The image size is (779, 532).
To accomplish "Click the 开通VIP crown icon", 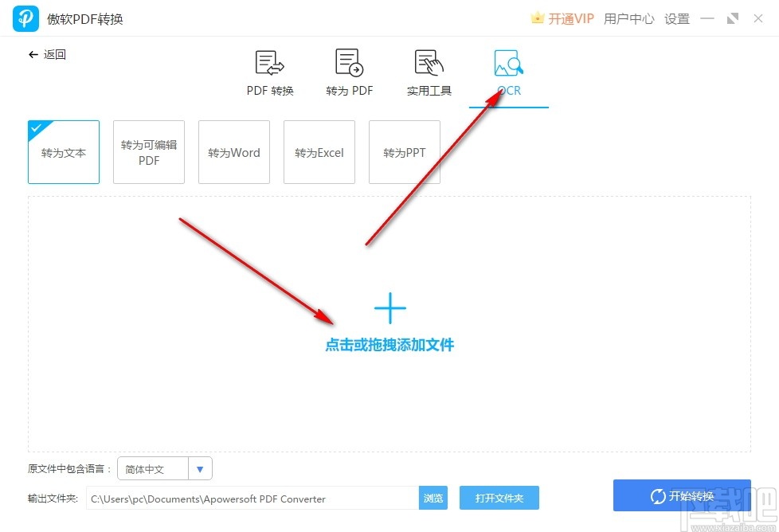I will 538,18.
